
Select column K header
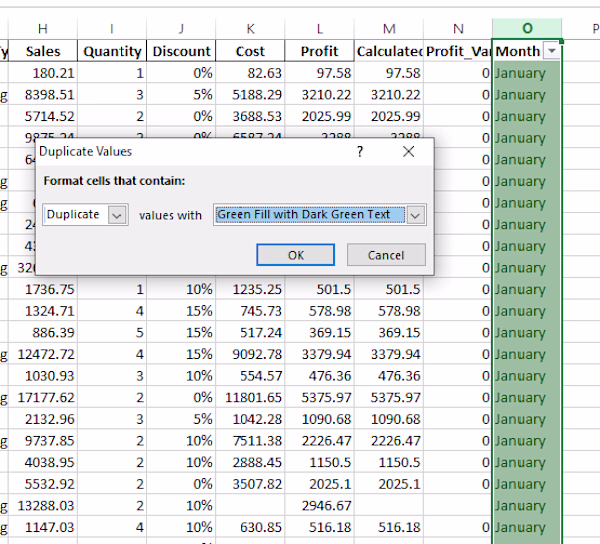point(250,29)
